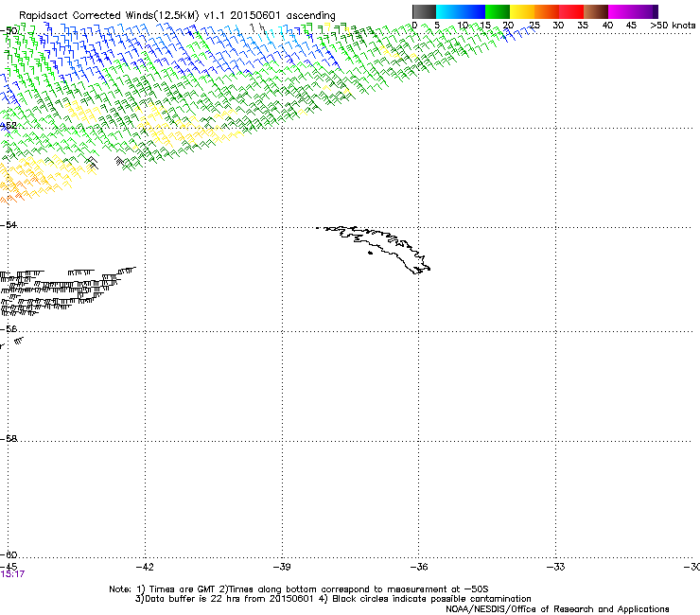Screen dimensions: 700x615
Task: Select the magenta 40-45 knots legend swatch
Action: coord(621,11)
